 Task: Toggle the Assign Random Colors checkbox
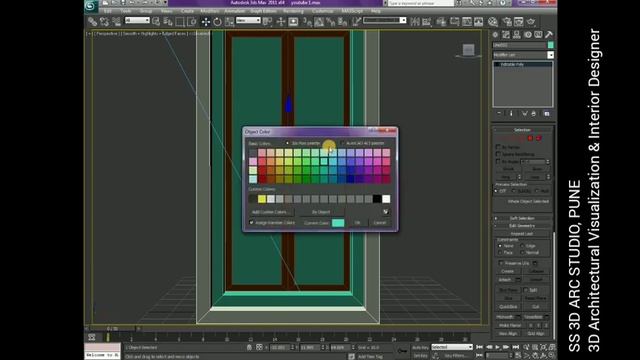251,223
